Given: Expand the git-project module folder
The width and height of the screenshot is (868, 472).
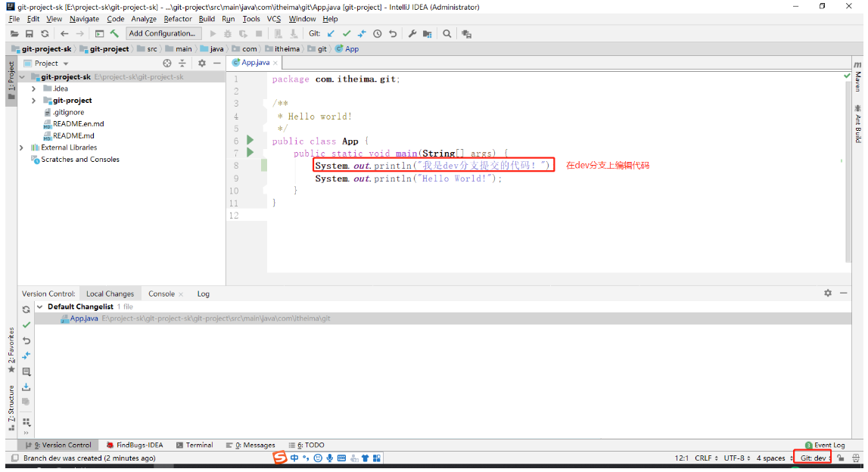Looking at the screenshot, I should click(x=34, y=101).
